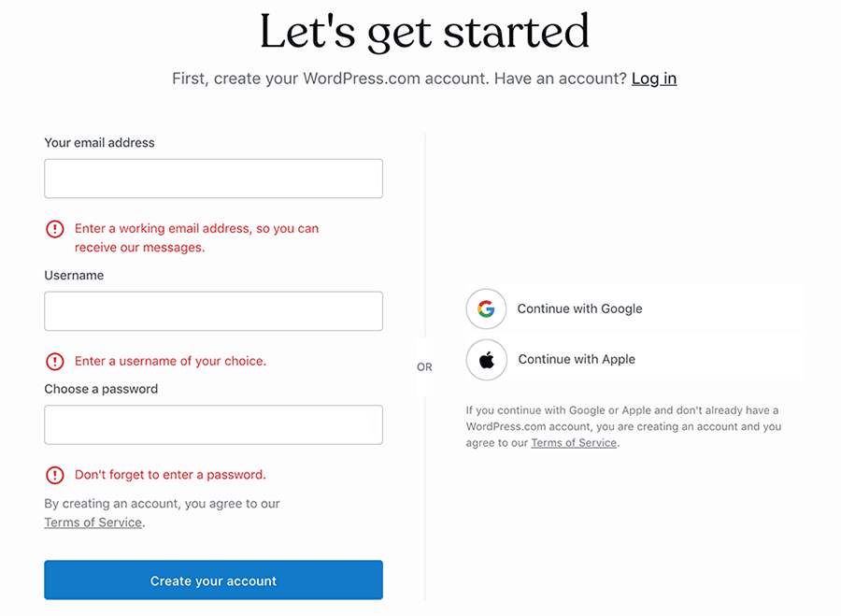Viewport: 841px width, 616px height.
Task: Click the email error alert icon
Action: 54,228
